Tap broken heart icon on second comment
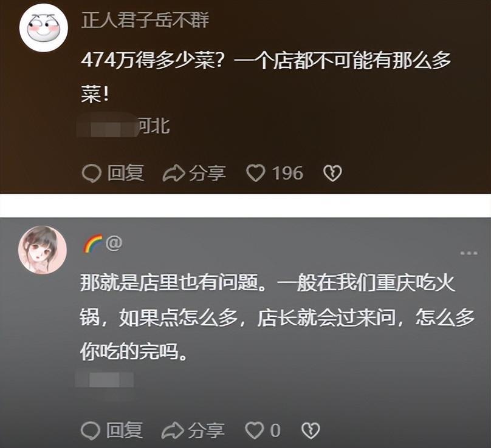Image resolution: width=491 pixels, height=448 pixels. coord(311,431)
